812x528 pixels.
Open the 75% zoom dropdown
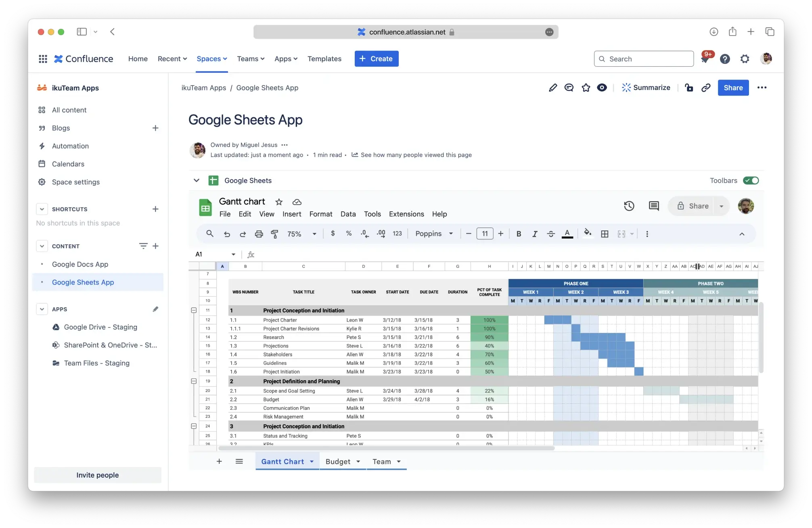click(301, 234)
